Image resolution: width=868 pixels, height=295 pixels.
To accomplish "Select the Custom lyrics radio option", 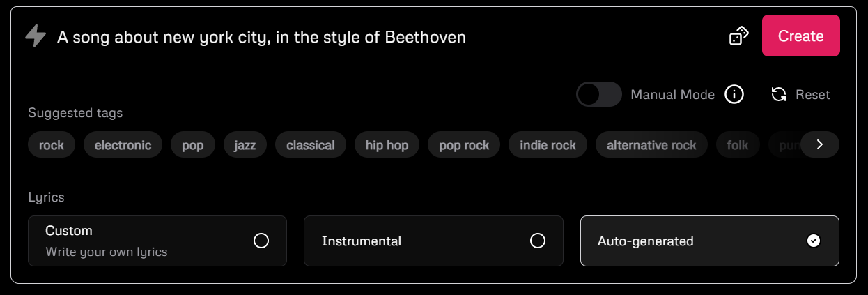I will point(157,241).
